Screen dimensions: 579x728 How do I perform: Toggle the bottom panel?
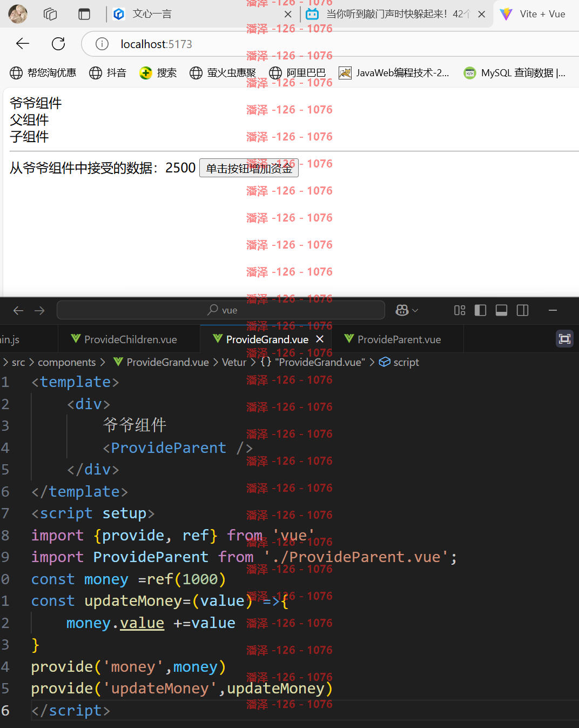(x=501, y=310)
